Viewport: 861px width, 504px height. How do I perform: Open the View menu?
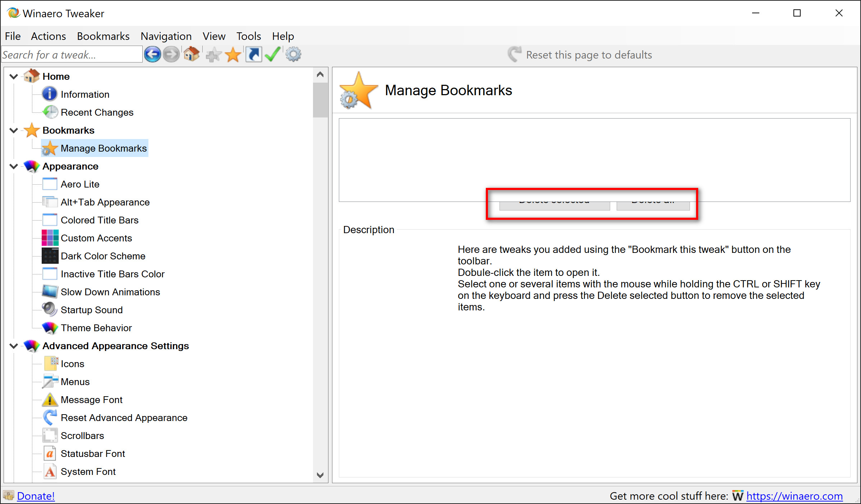[x=214, y=36]
